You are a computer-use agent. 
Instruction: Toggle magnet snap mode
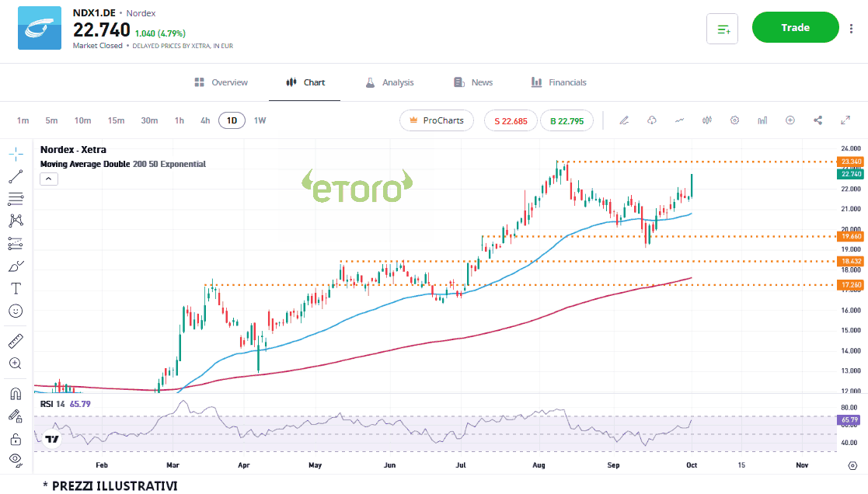[x=16, y=393]
